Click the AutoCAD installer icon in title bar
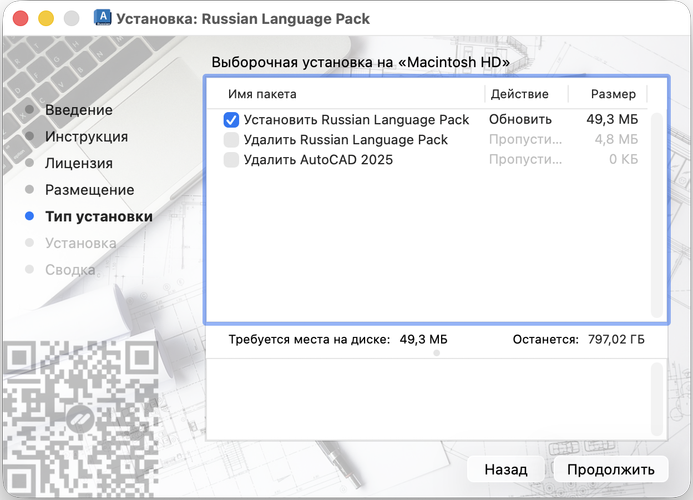The image size is (693, 500). 103,18
